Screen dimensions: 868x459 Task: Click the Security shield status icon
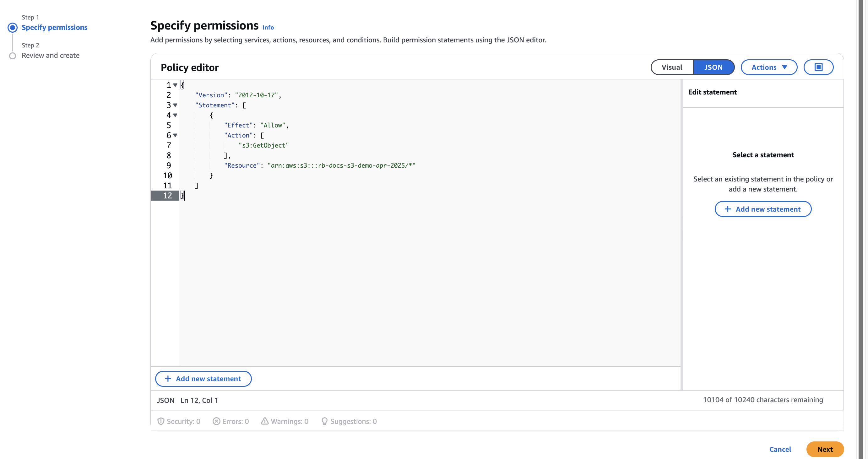tap(161, 421)
